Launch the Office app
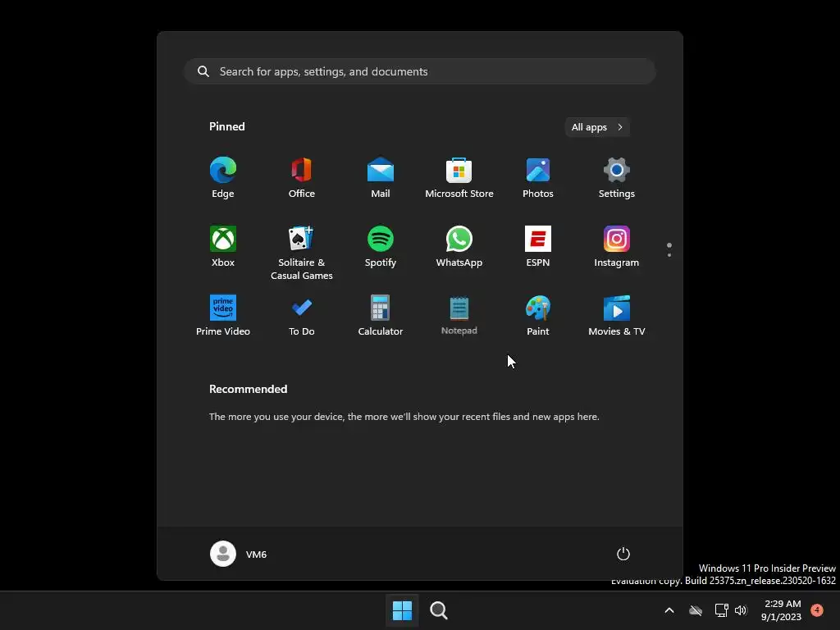The width and height of the screenshot is (840, 630). click(x=302, y=178)
